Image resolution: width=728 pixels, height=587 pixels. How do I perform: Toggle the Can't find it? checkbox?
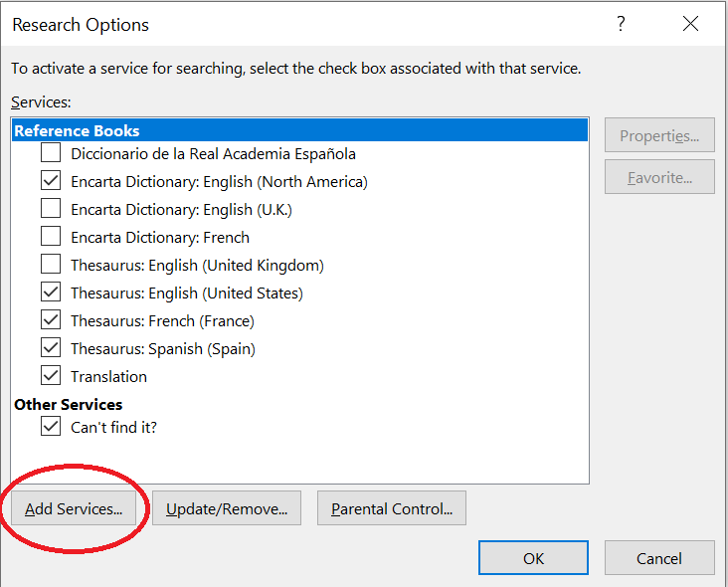click(x=51, y=426)
